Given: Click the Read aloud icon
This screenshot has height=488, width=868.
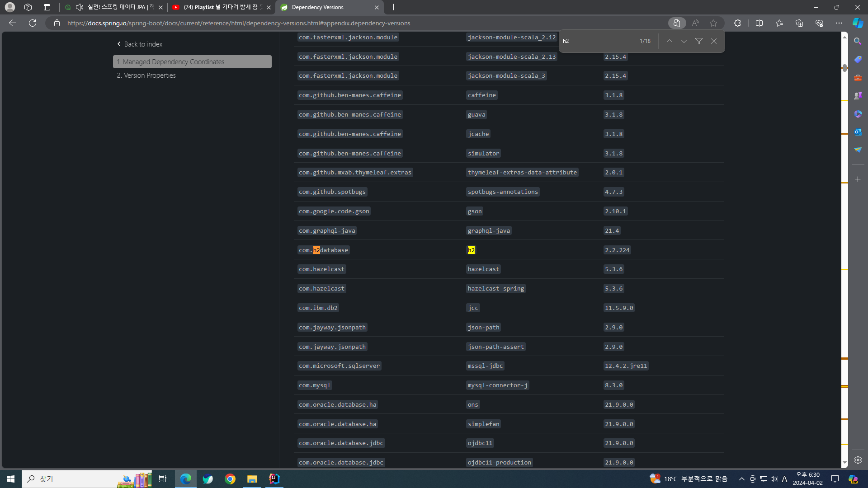Looking at the screenshot, I should tap(695, 23).
